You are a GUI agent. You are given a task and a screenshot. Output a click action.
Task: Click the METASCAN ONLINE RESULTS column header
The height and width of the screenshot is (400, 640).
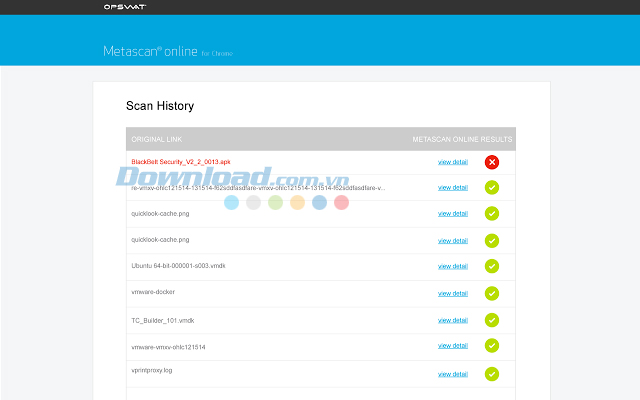(462, 139)
